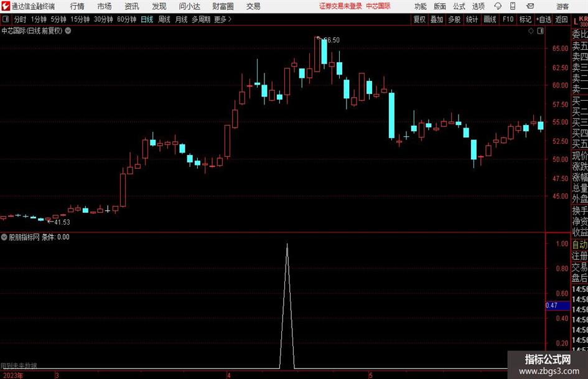Viewport: 588px width, 379px height.
Task: Click the 通达信 red logo icon
Action: coord(6,6)
